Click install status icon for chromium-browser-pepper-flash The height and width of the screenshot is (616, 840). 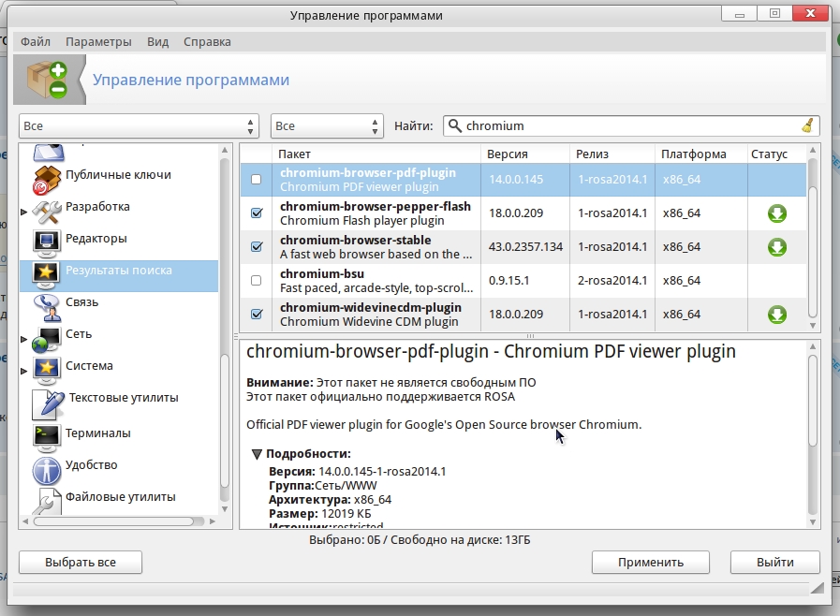pos(776,213)
